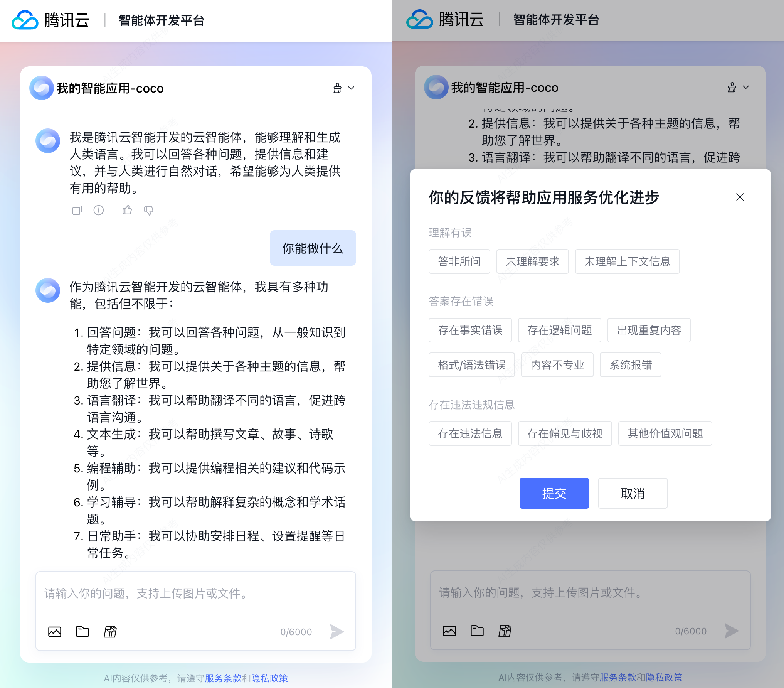Click the third toolbar icon in the left input box
The width and height of the screenshot is (784, 688).
point(110,631)
